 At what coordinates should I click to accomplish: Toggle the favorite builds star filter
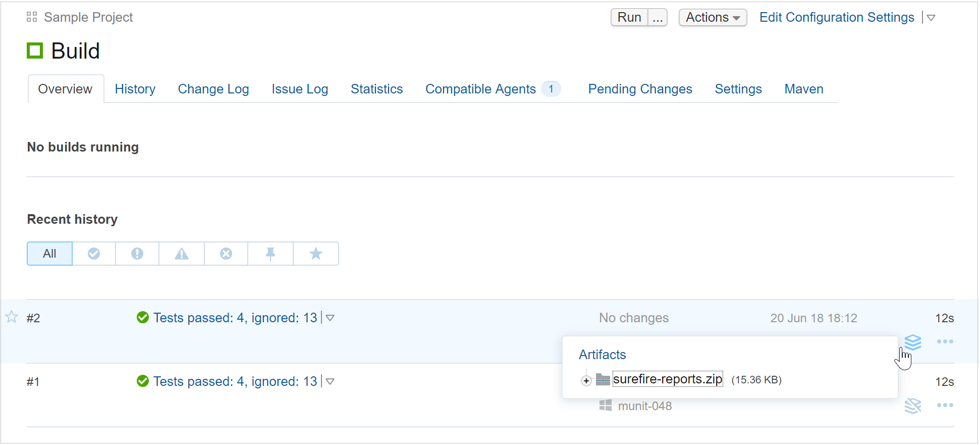point(316,254)
